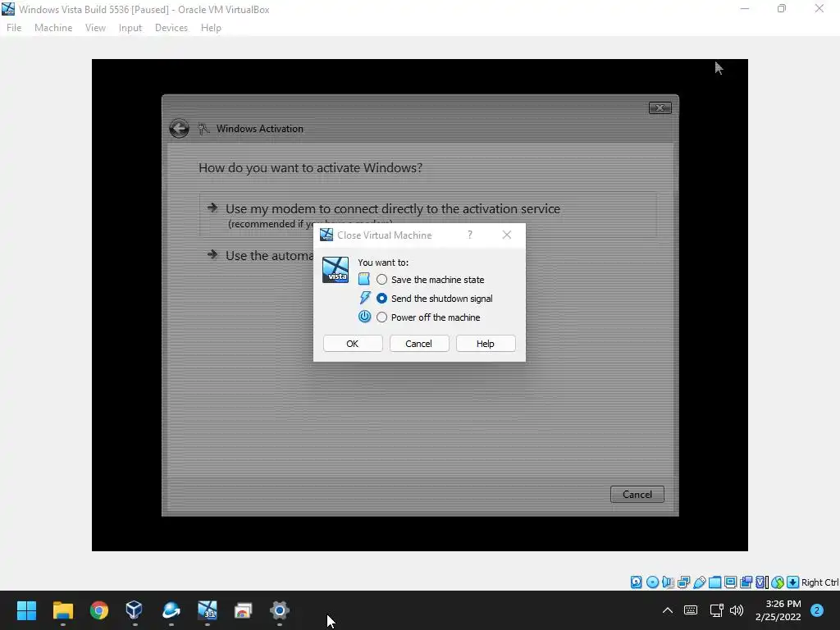Open Settings gear from the taskbar

point(280,610)
